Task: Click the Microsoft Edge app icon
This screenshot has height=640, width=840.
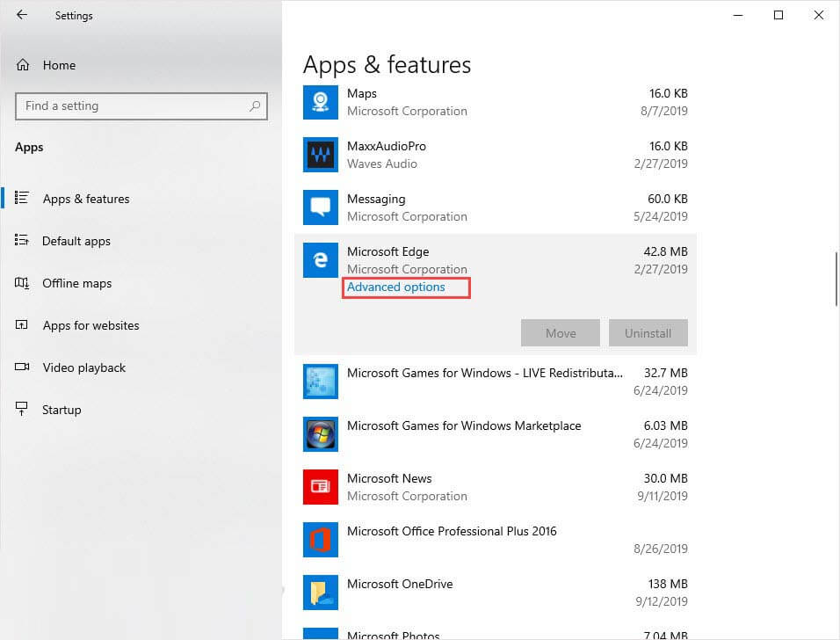Action: [320, 260]
